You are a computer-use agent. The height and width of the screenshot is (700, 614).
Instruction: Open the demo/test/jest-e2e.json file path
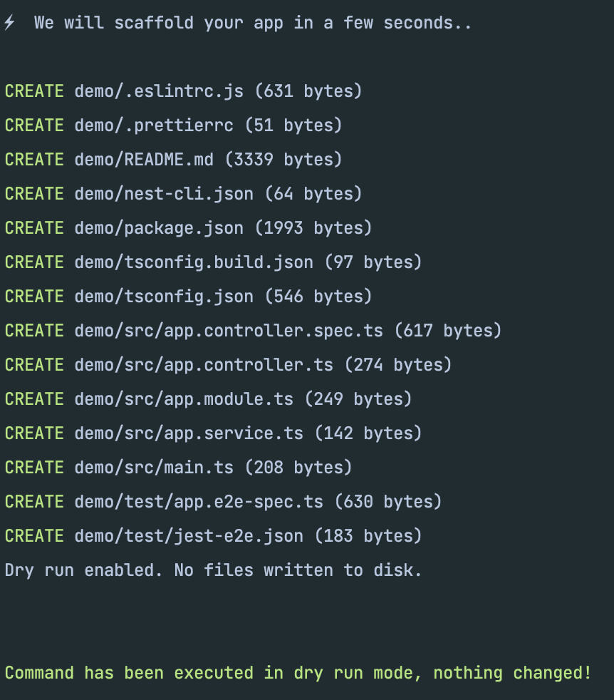pyautogui.click(x=189, y=536)
